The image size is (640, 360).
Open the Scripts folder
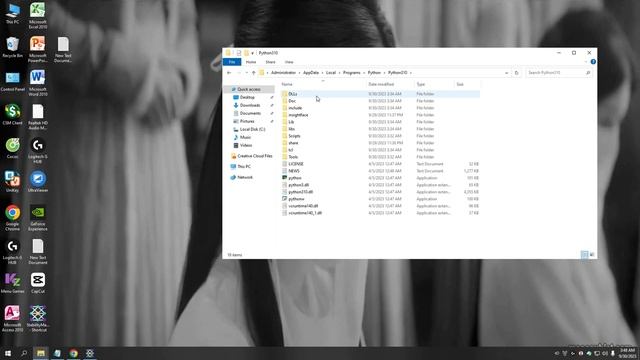coord(294,136)
